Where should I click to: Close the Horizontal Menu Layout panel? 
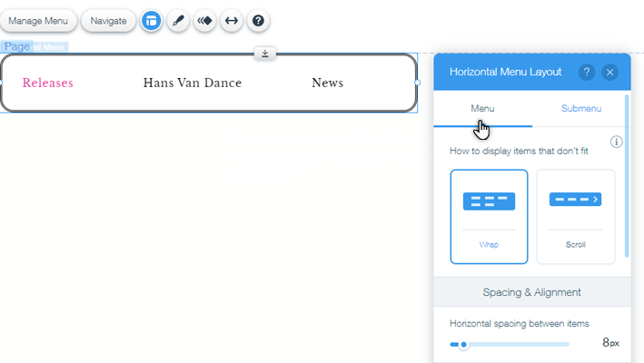click(x=610, y=72)
